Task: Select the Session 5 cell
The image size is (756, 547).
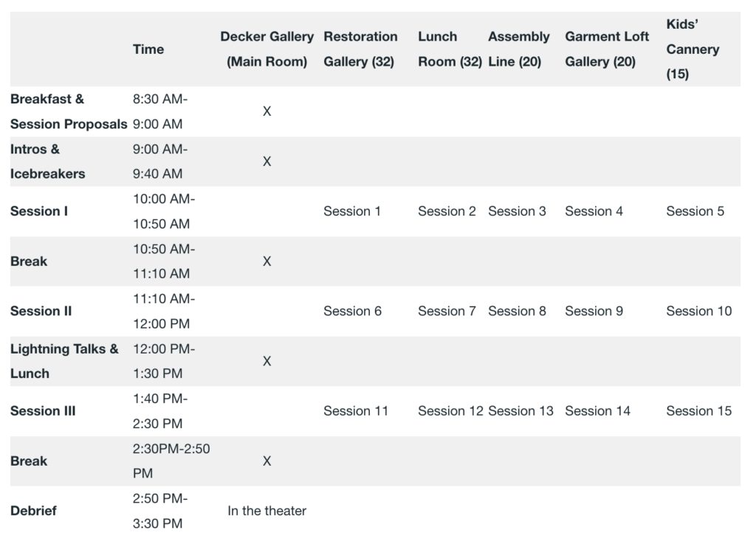Action: coord(695,211)
